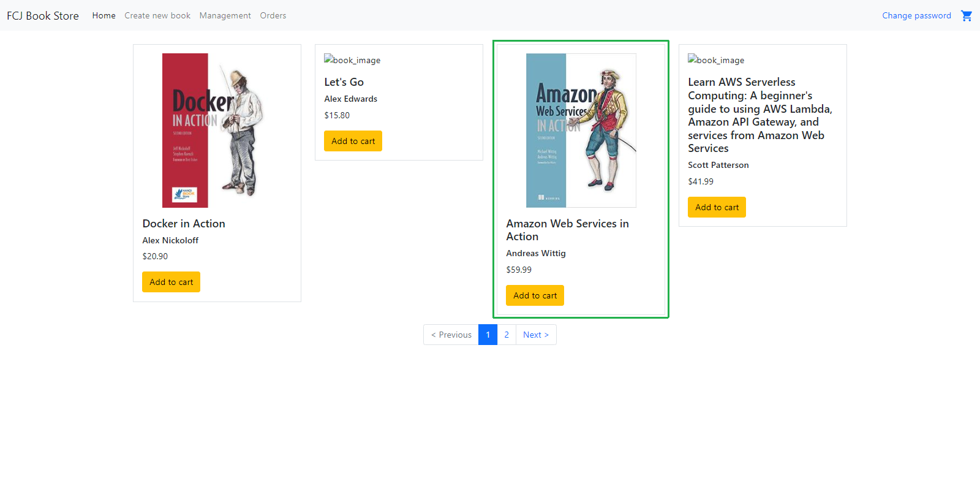
Task: Open the Orders menu item
Action: 273,15
